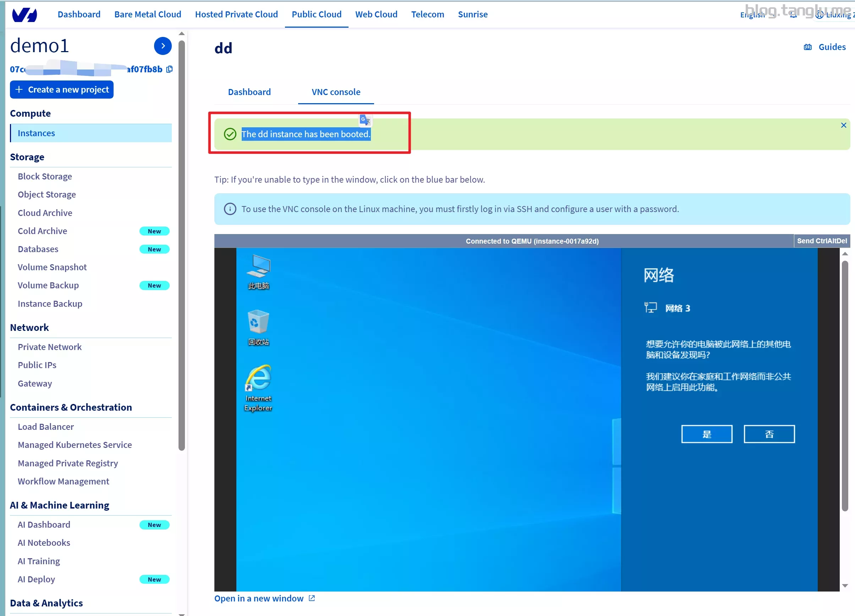Click the Block Storage sidebar icon
The width and height of the screenshot is (855, 616).
pyautogui.click(x=44, y=176)
